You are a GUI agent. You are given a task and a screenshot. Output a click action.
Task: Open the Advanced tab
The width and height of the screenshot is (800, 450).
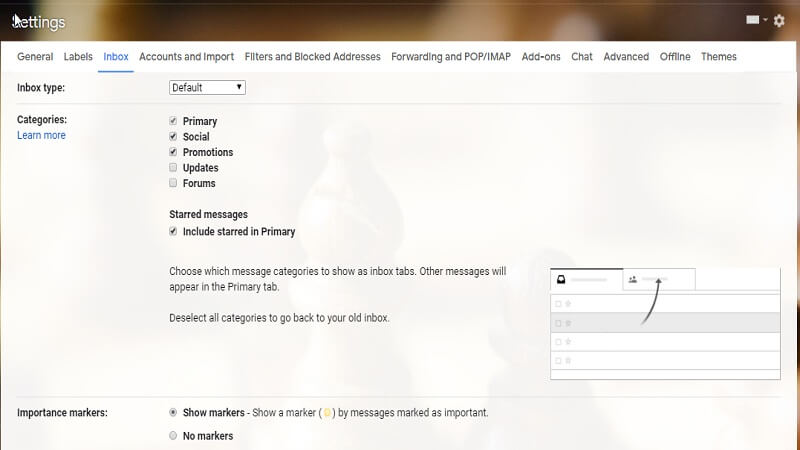626,57
